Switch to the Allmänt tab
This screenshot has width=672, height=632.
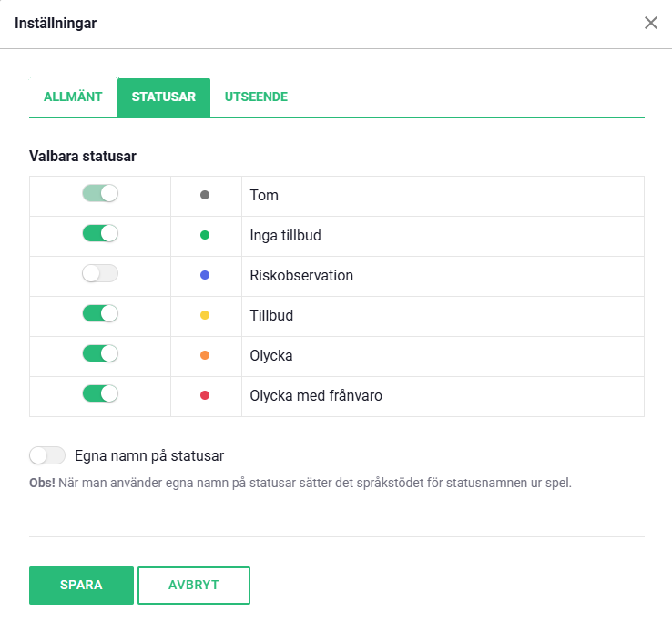pos(73,97)
